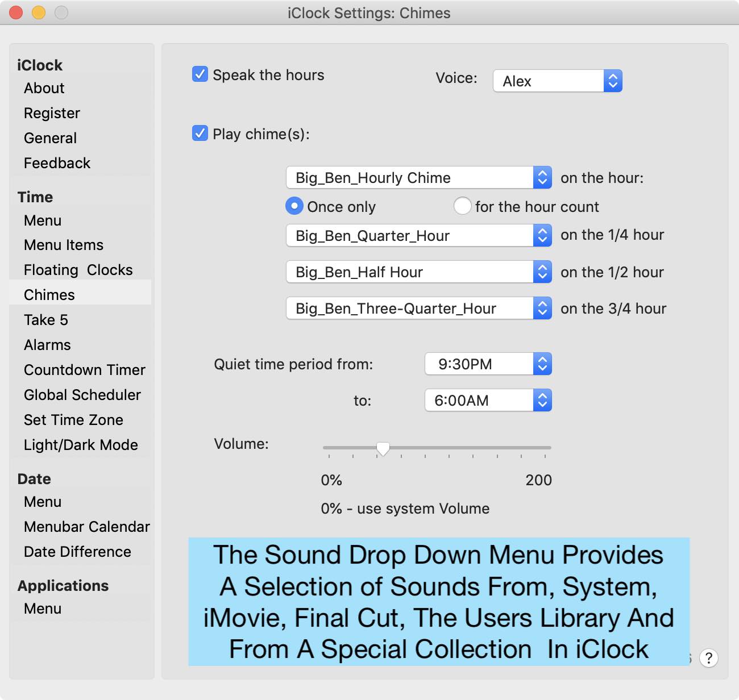
Task: Open General settings page
Action: click(x=50, y=138)
